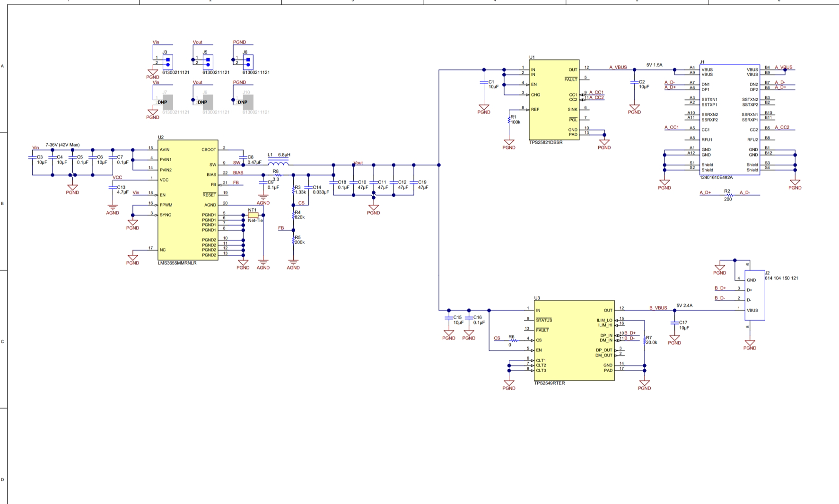The height and width of the screenshot is (504, 839).
Task: Click the L1 6.8µH inductor symbol
Action: click(279, 163)
